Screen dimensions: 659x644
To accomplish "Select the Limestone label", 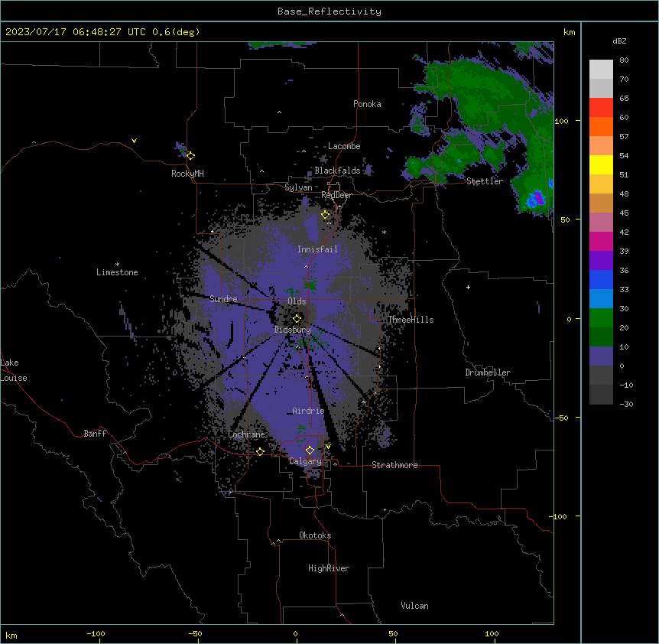I will point(117,272).
